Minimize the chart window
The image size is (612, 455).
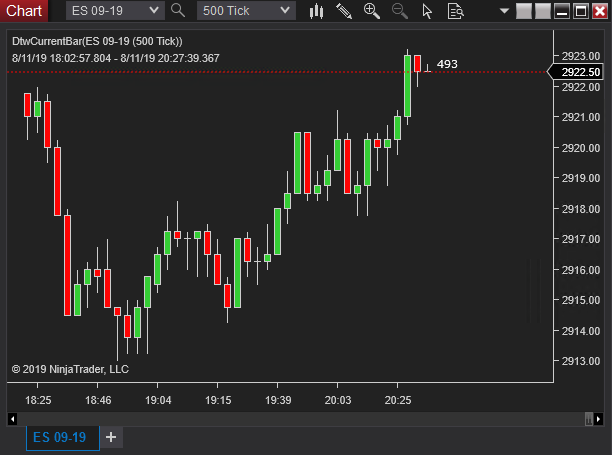pos(562,11)
